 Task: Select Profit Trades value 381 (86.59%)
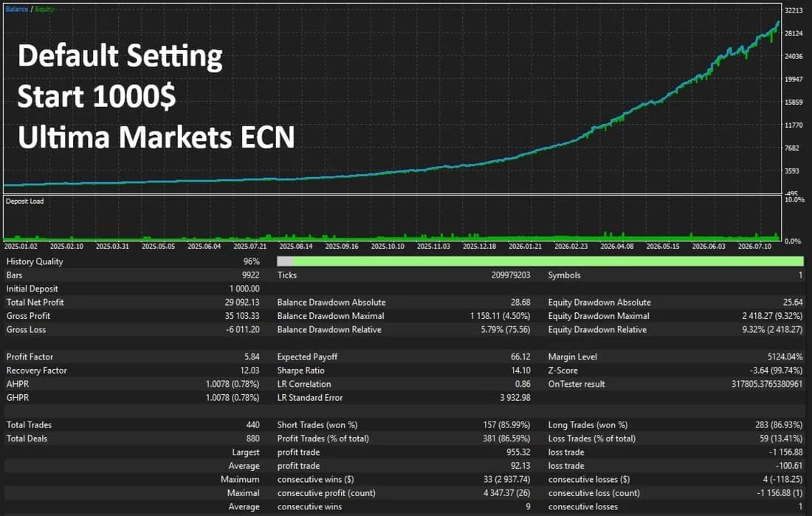(x=506, y=438)
